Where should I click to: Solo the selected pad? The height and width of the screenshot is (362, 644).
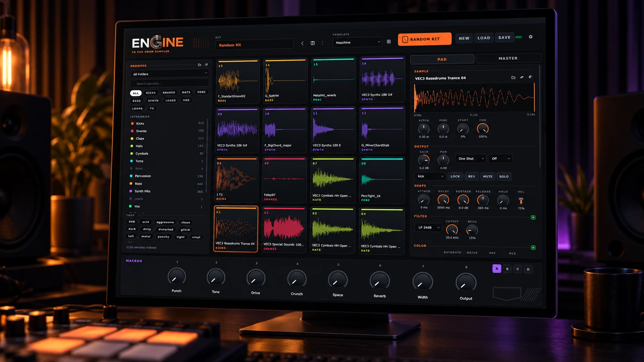point(504,177)
